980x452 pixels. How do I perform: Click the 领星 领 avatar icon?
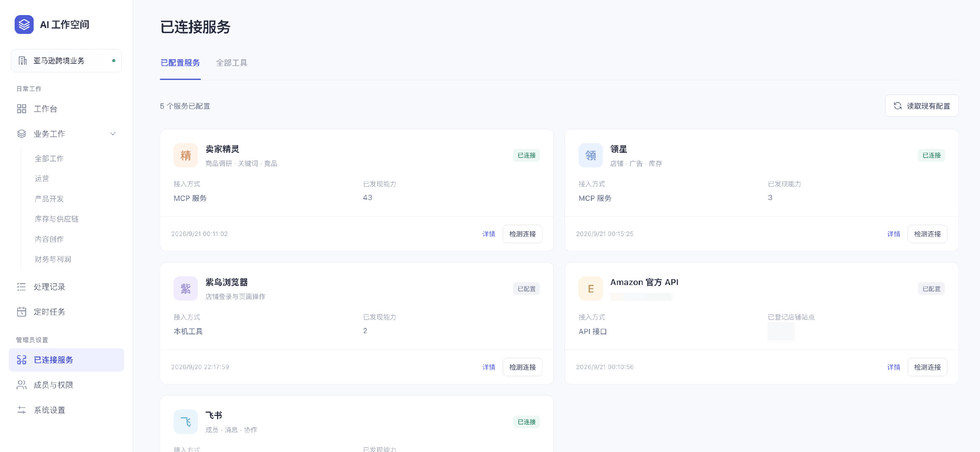pyautogui.click(x=591, y=155)
